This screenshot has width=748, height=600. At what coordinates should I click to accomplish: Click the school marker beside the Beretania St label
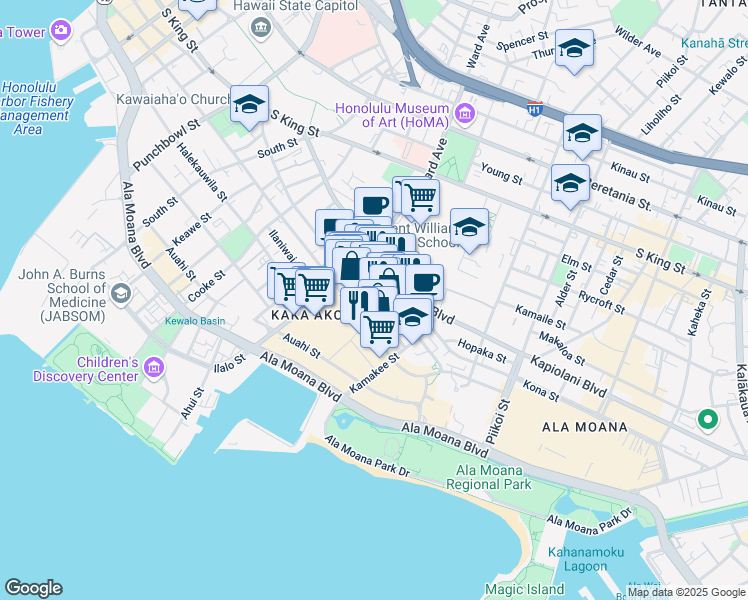pos(570,186)
